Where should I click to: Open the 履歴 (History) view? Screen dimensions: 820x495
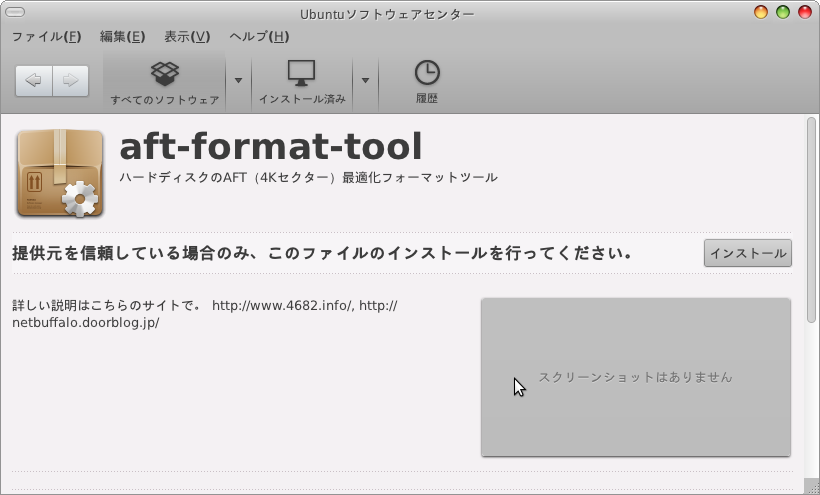coord(427,83)
